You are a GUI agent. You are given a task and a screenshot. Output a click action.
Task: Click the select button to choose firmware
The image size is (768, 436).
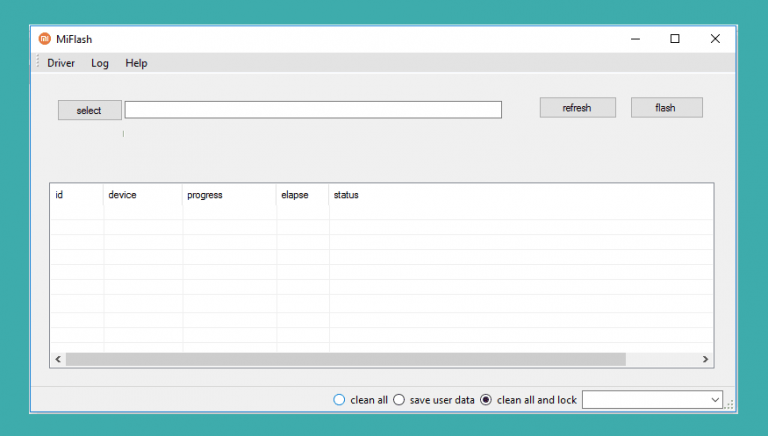pos(90,110)
